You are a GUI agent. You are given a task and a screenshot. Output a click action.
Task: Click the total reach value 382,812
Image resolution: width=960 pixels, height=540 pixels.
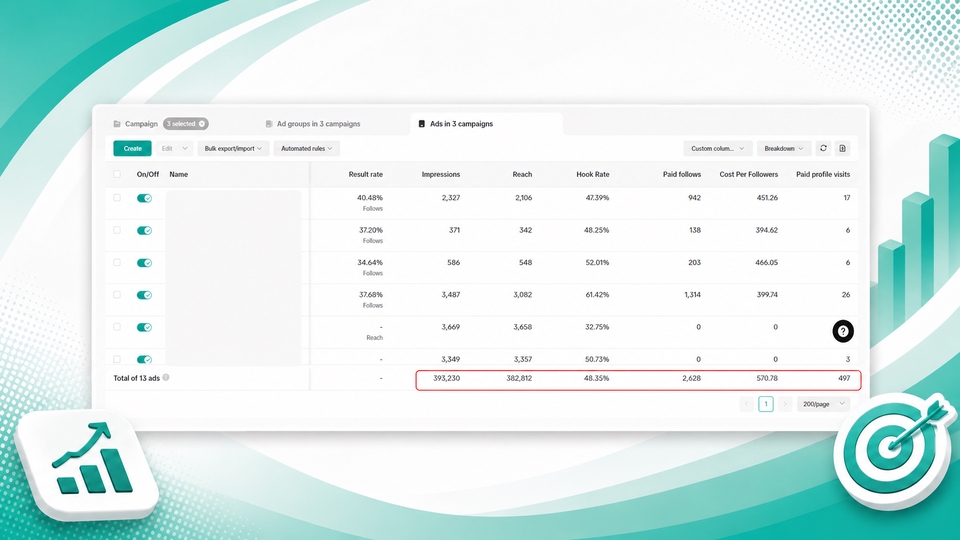pos(519,378)
